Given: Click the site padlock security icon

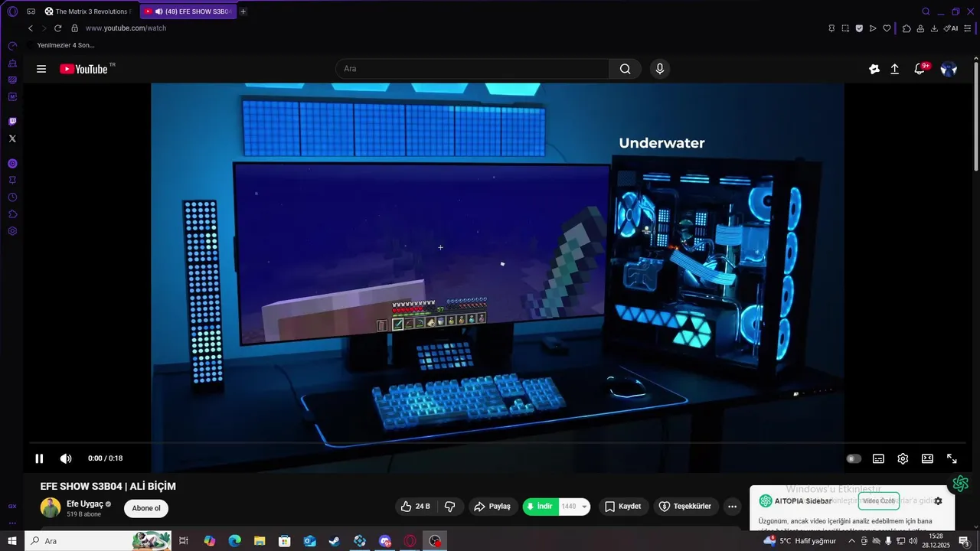Looking at the screenshot, I should (x=74, y=28).
